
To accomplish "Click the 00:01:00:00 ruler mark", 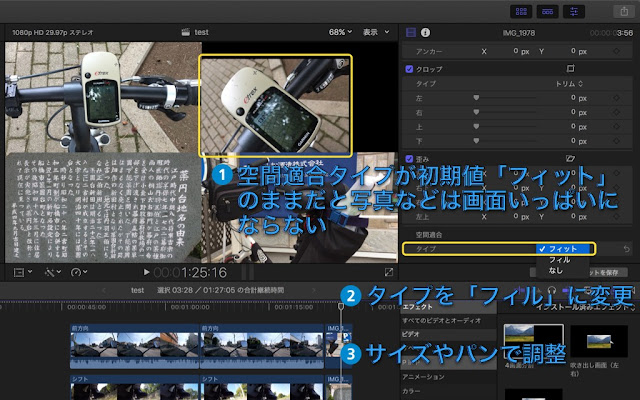I will (188, 307).
